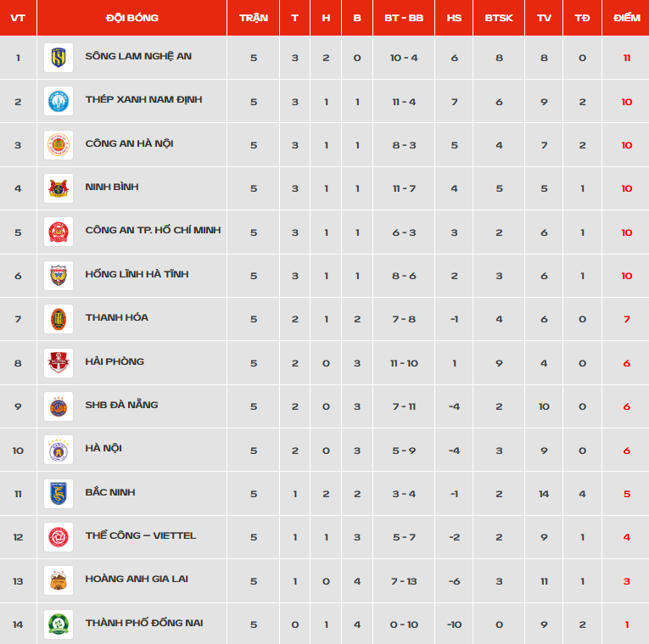The height and width of the screenshot is (644, 649).
Task: Click the Thành Phố Đồng Nai logo
Action: coord(59,624)
